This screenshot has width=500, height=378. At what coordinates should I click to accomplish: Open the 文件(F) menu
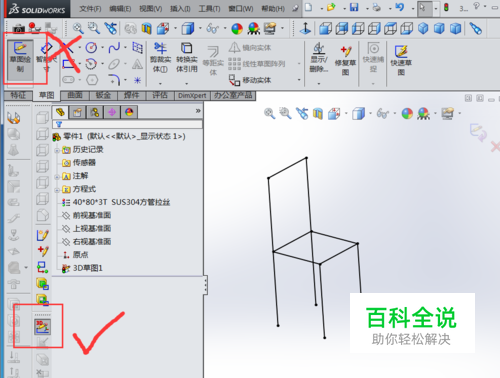90,9
